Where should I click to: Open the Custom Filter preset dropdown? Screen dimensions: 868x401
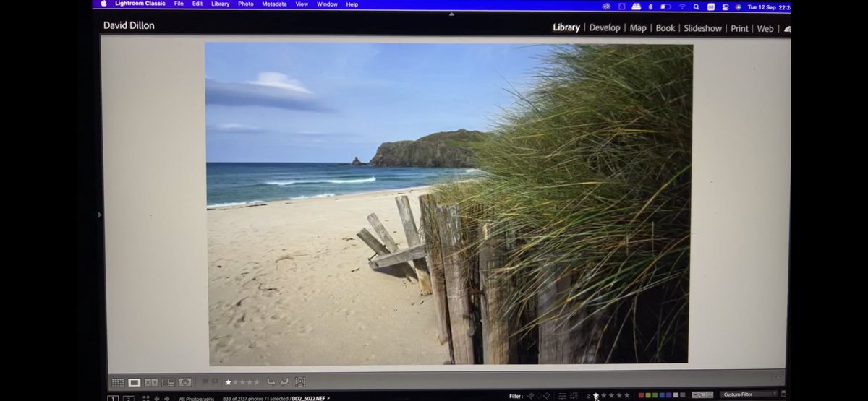pos(749,395)
